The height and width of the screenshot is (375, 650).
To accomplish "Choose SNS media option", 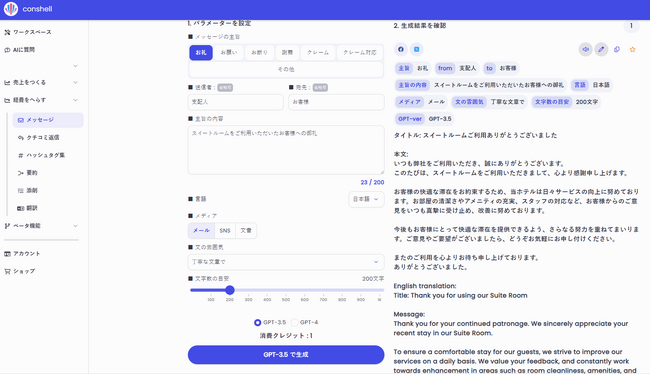I will pyautogui.click(x=225, y=231).
